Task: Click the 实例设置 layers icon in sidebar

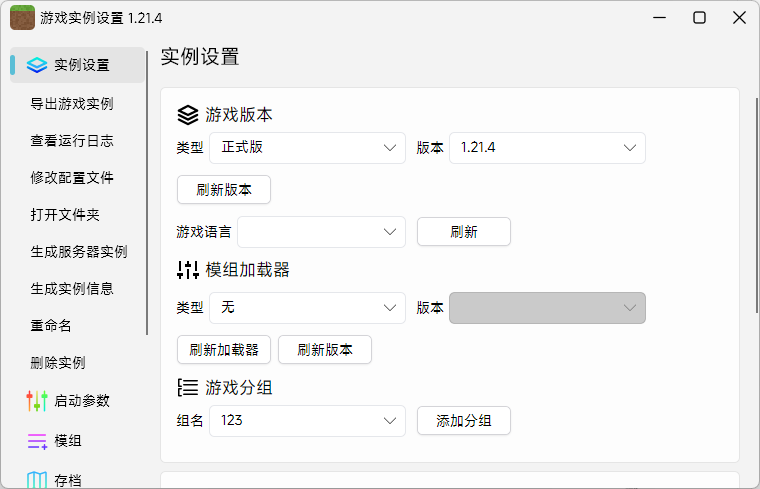Action: [x=37, y=65]
